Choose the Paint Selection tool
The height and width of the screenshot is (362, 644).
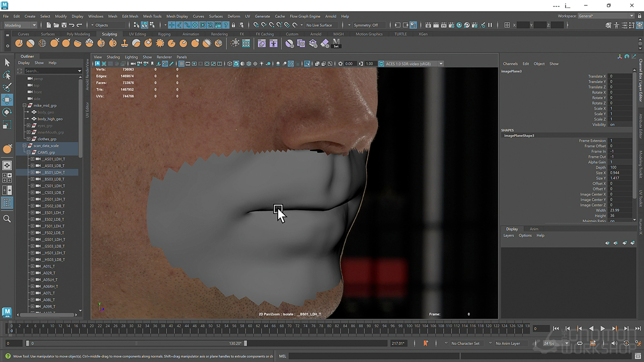click(7, 87)
